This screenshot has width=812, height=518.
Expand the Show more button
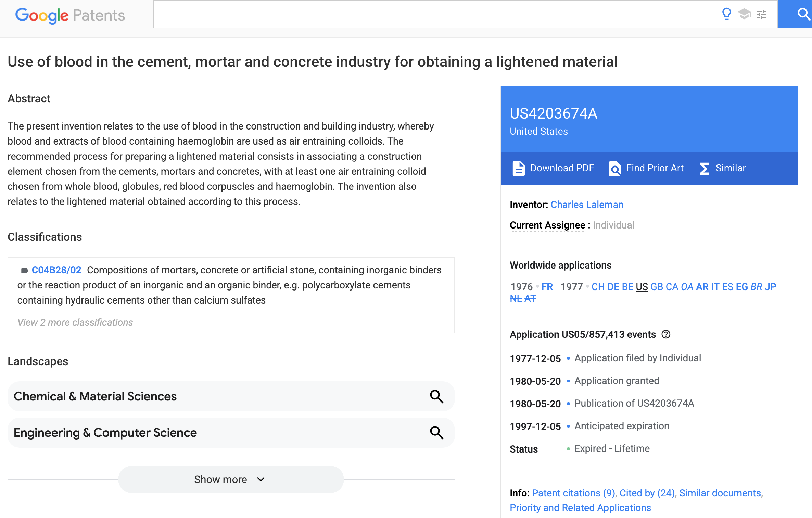tap(231, 479)
